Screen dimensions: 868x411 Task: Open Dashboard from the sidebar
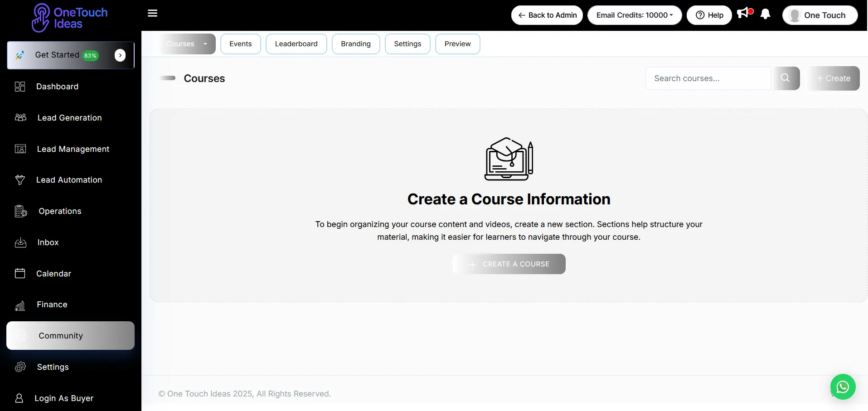click(x=57, y=87)
